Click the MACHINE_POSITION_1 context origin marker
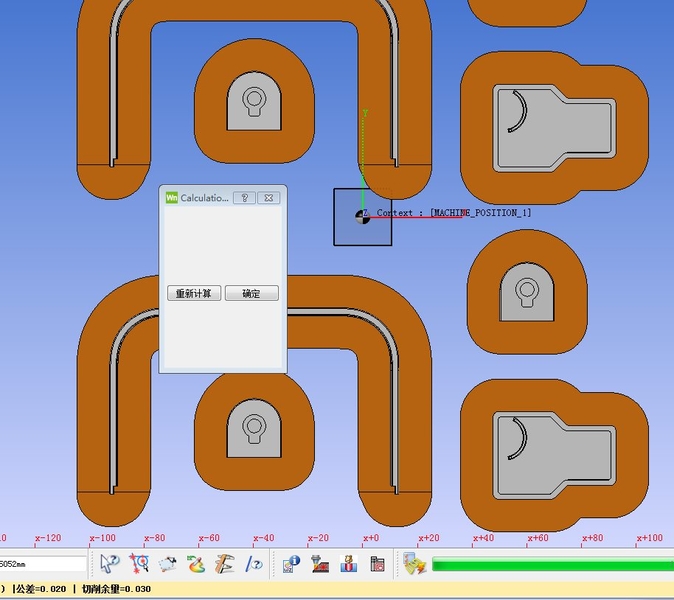The image size is (674, 600). [x=362, y=216]
